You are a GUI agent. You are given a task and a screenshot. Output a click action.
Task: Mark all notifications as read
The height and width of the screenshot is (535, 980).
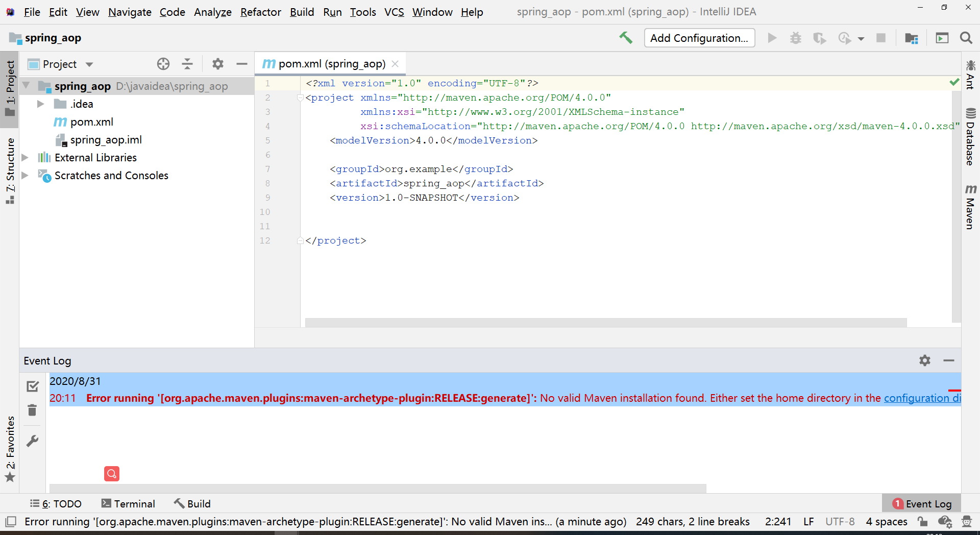(x=33, y=386)
